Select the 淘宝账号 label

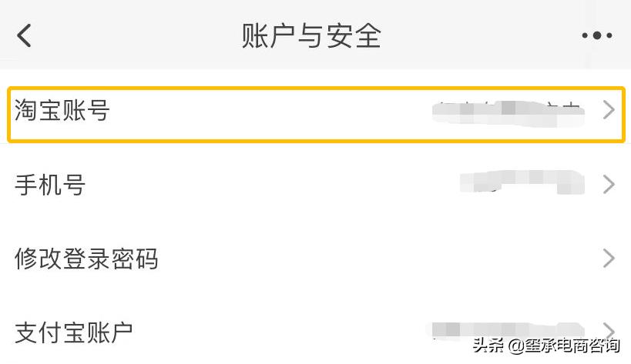coord(62,111)
